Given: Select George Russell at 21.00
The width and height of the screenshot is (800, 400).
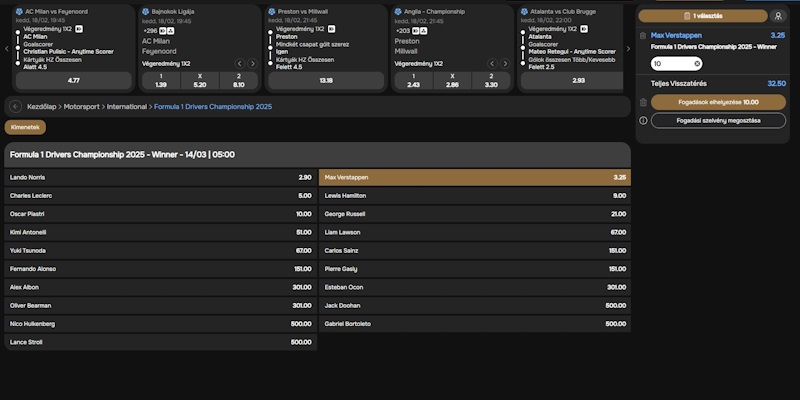Looking at the screenshot, I should [474, 214].
